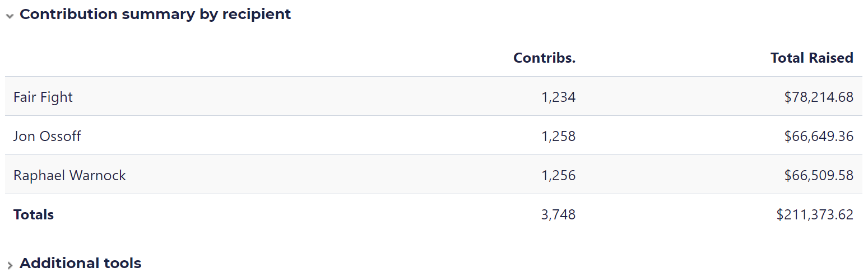This screenshot has height=272, width=868.
Task: Click the Total Raised column header
Action: 811,58
